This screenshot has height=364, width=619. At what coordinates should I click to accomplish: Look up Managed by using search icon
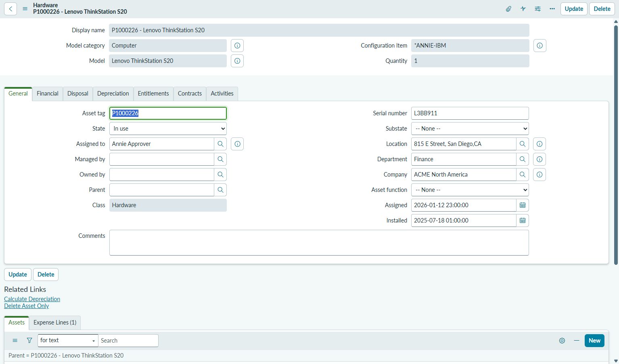220,159
